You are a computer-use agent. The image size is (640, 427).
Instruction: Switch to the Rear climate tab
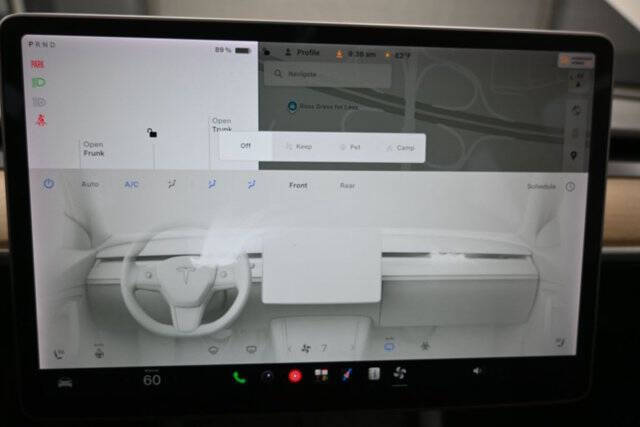tap(347, 186)
